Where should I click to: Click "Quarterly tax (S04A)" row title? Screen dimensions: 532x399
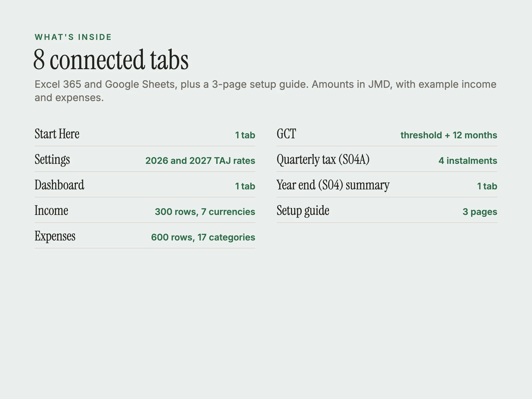point(323,160)
